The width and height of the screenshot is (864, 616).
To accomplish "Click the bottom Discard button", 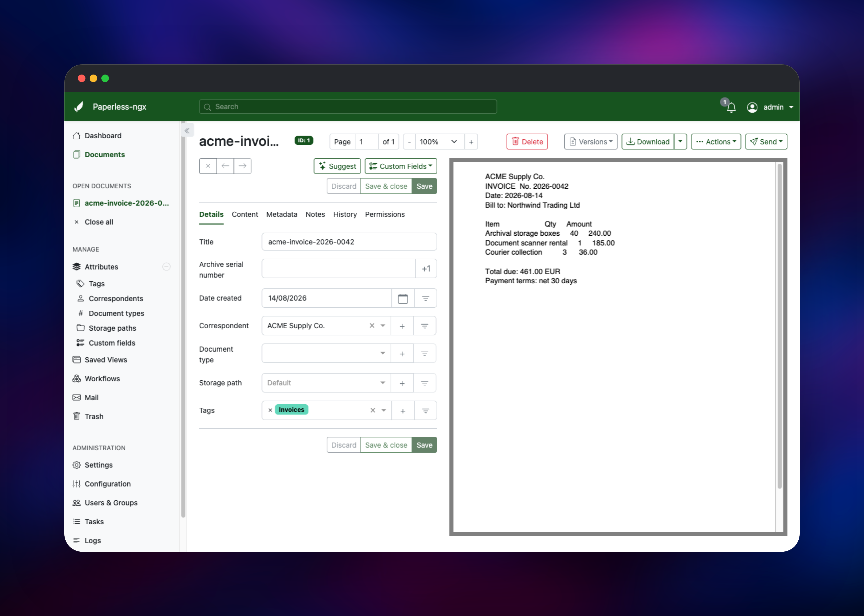I will click(x=344, y=445).
